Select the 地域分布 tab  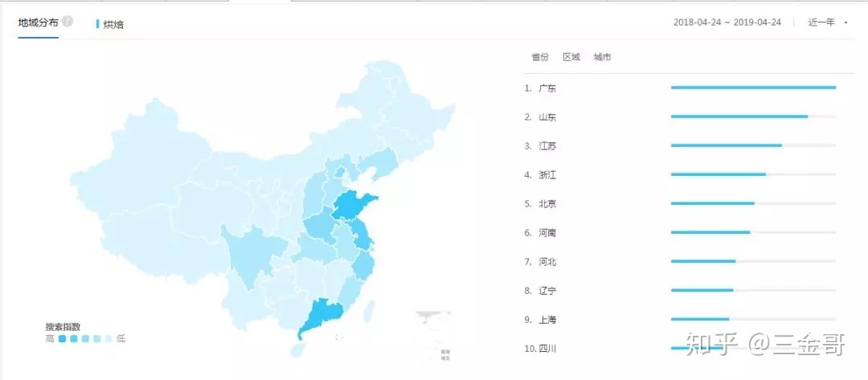[38, 22]
